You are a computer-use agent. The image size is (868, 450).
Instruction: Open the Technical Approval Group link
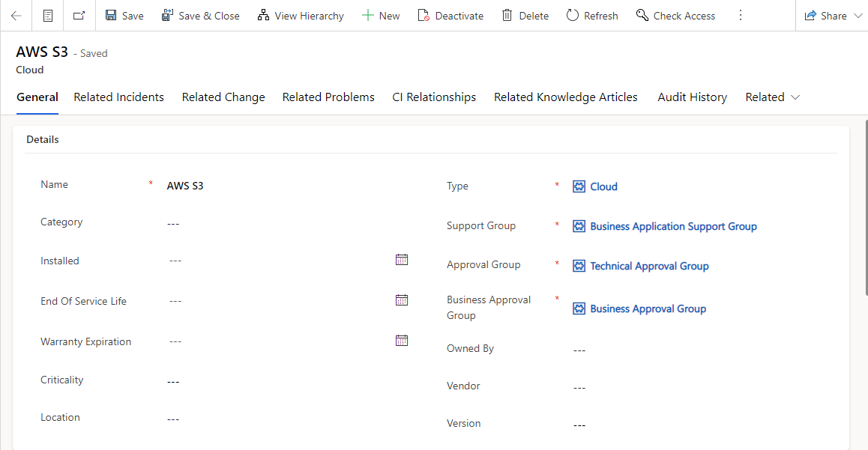[x=649, y=267]
